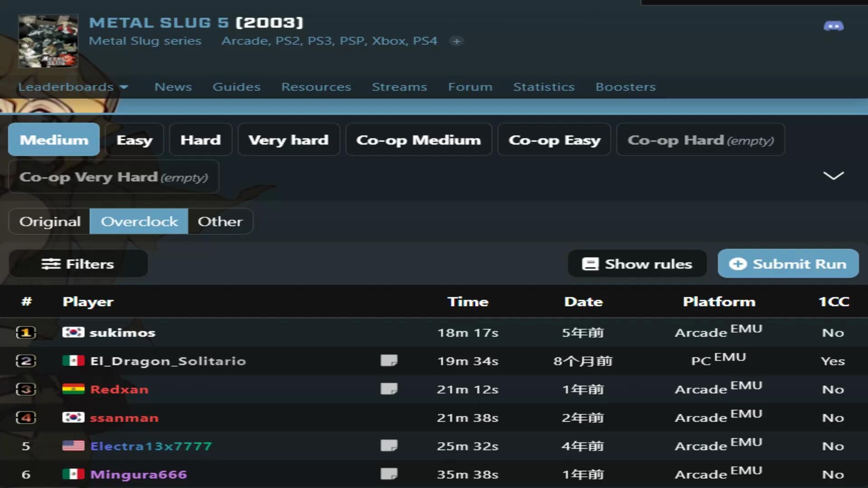This screenshot has width=868, height=488.
Task: Select the Easy category tab
Action: point(134,140)
